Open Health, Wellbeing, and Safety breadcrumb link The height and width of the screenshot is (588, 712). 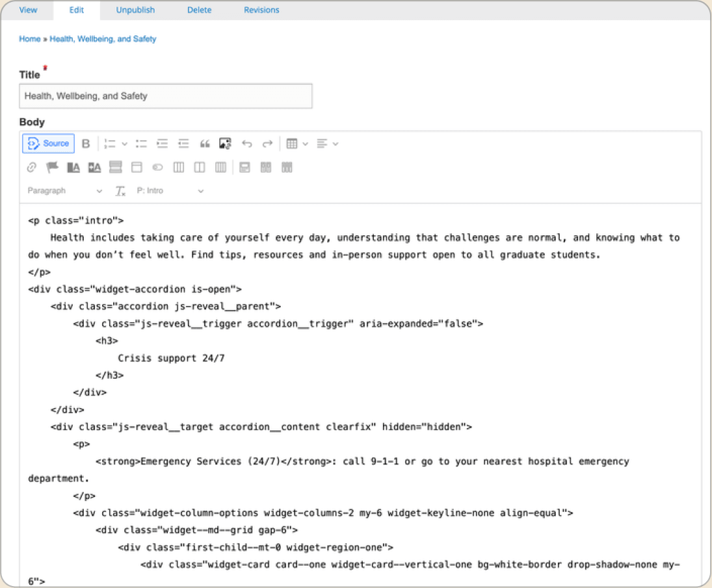click(x=103, y=39)
